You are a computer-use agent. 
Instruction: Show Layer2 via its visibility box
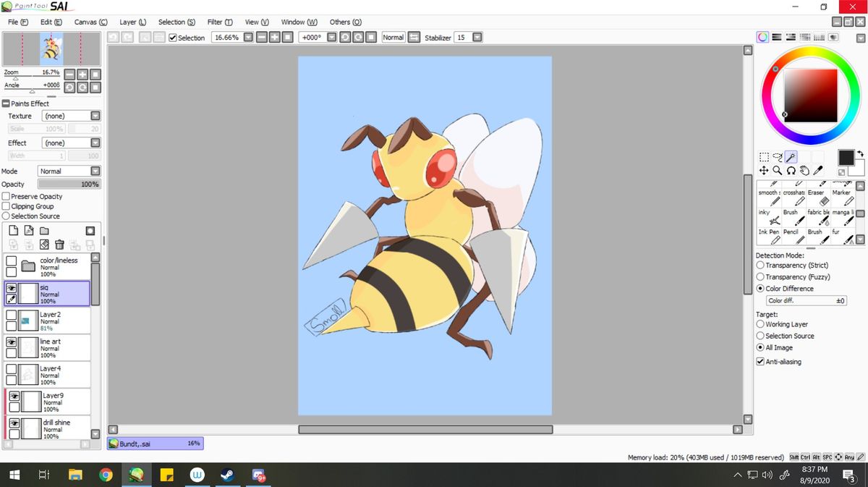coord(11,315)
